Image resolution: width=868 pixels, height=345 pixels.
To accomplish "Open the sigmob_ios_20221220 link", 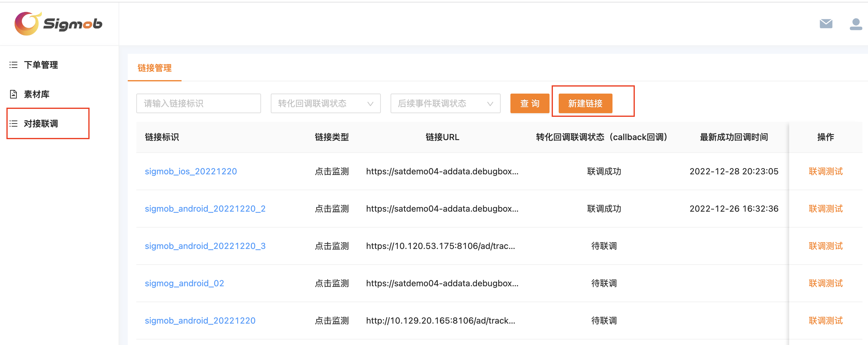I will click(x=191, y=171).
